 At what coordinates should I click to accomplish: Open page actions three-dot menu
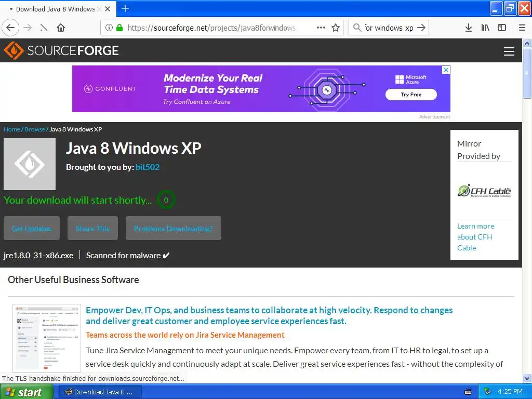coord(321,28)
